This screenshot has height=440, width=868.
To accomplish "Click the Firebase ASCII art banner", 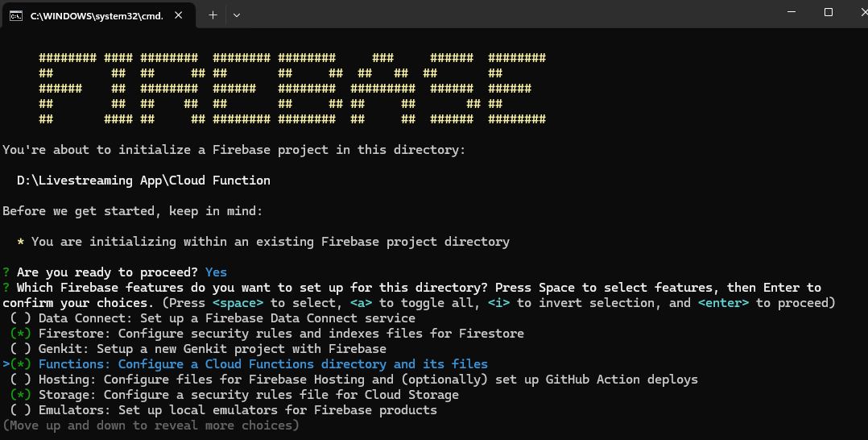I will 291,89.
